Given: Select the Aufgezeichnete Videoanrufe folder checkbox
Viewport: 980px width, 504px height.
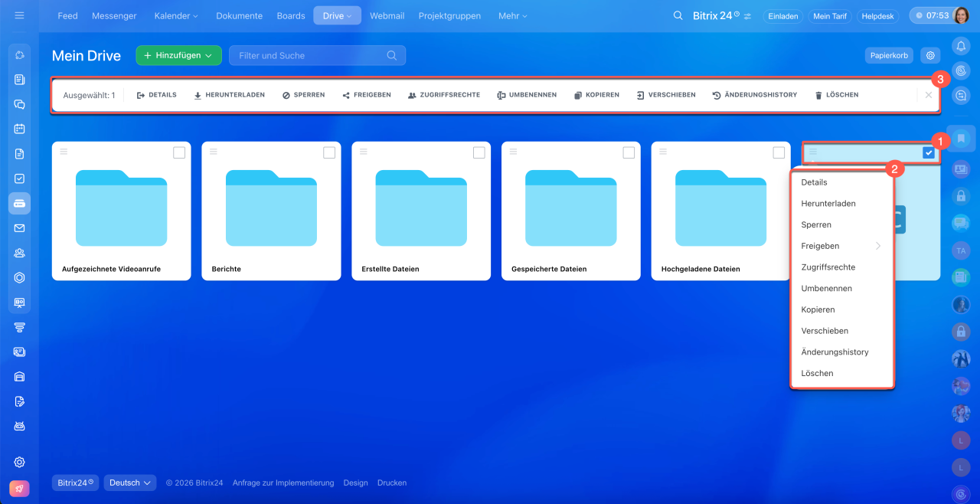Looking at the screenshot, I should pyautogui.click(x=179, y=152).
